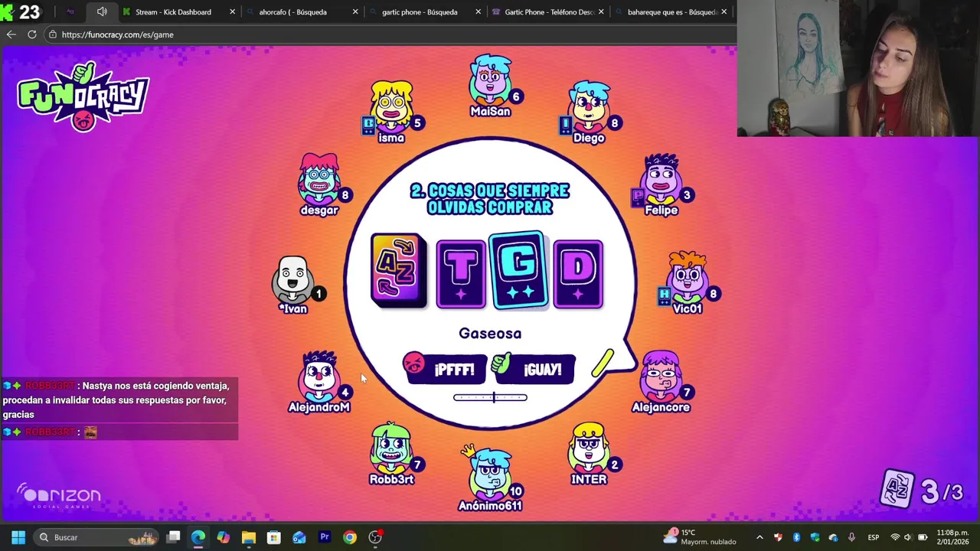Viewport: 980px width, 551px height.
Task: Click the category title Cosas que siempre olvidas comprar
Action: [x=490, y=199]
